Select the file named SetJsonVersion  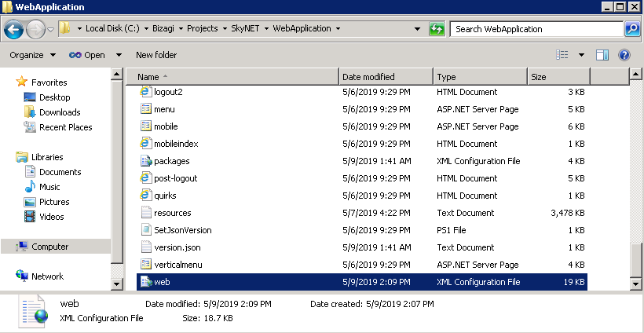coord(183,230)
